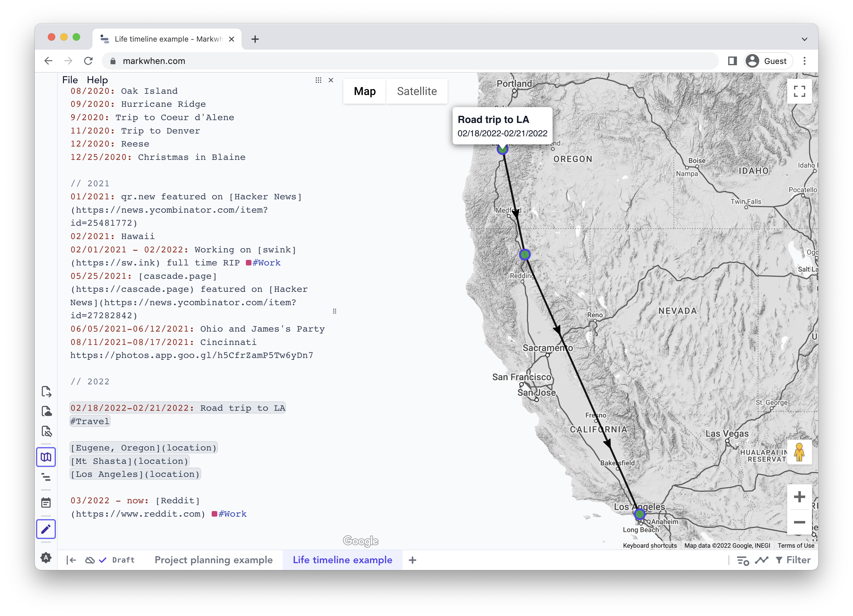Image resolution: width=853 pixels, height=616 pixels.
Task: Click the pink #Work tag swatch after RIP
Action: 248,263
